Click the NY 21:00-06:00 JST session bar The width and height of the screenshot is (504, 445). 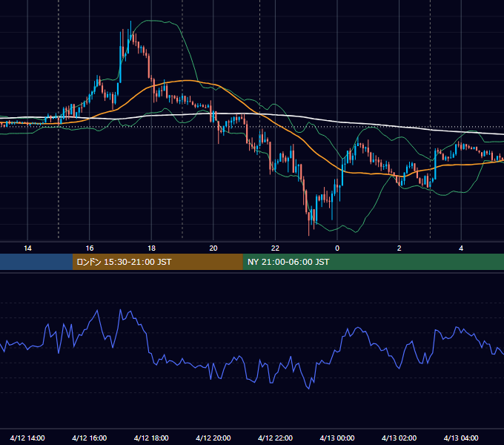[373, 262]
